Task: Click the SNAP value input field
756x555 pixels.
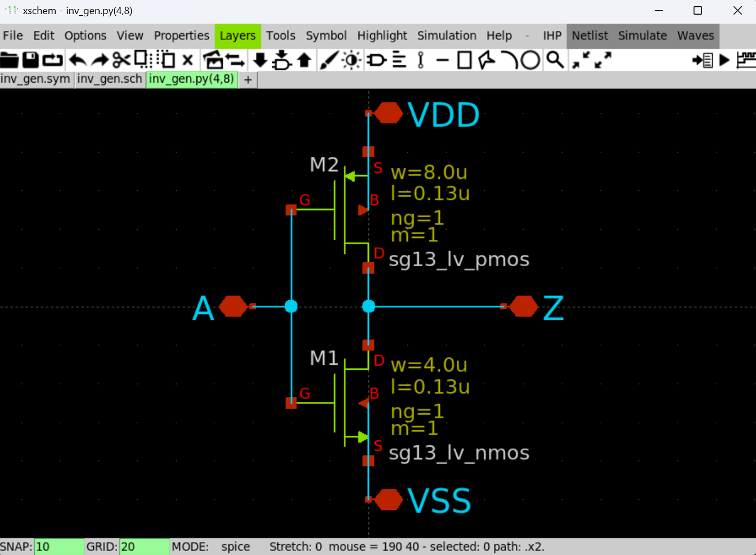Action: 59,547
